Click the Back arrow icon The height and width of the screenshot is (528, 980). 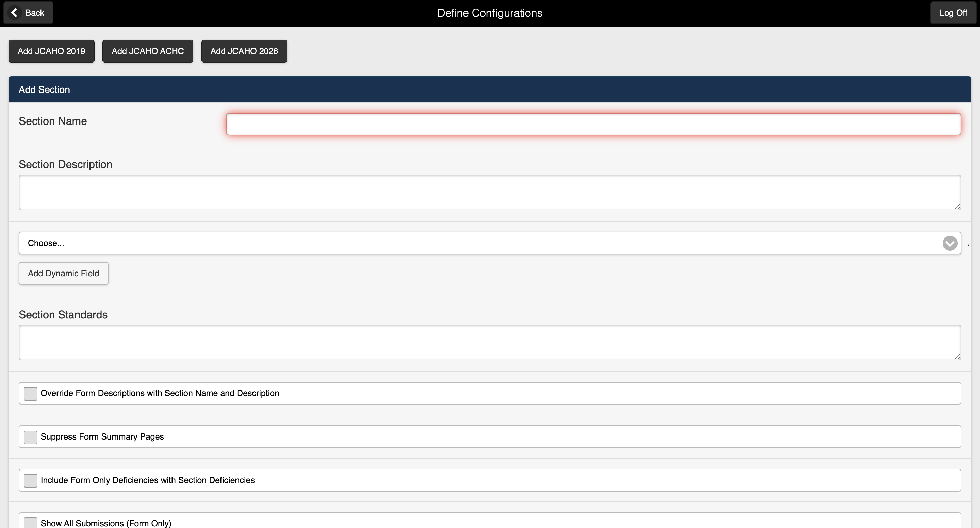[x=14, y=13]
